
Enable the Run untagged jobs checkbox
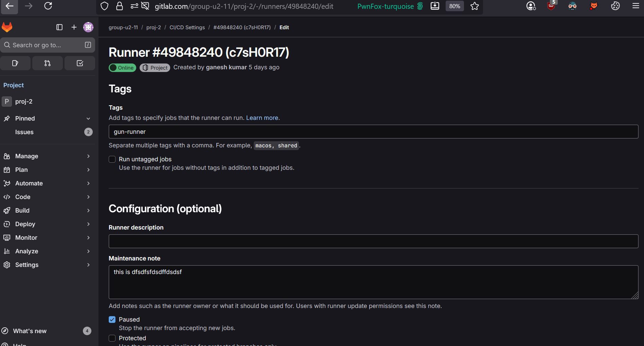[x=112, y=159]
